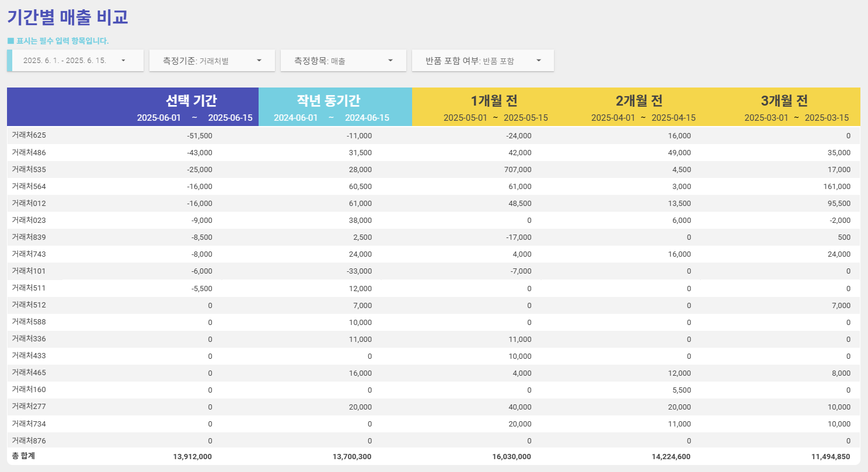Select row label 거래처277

coord(29,406)
